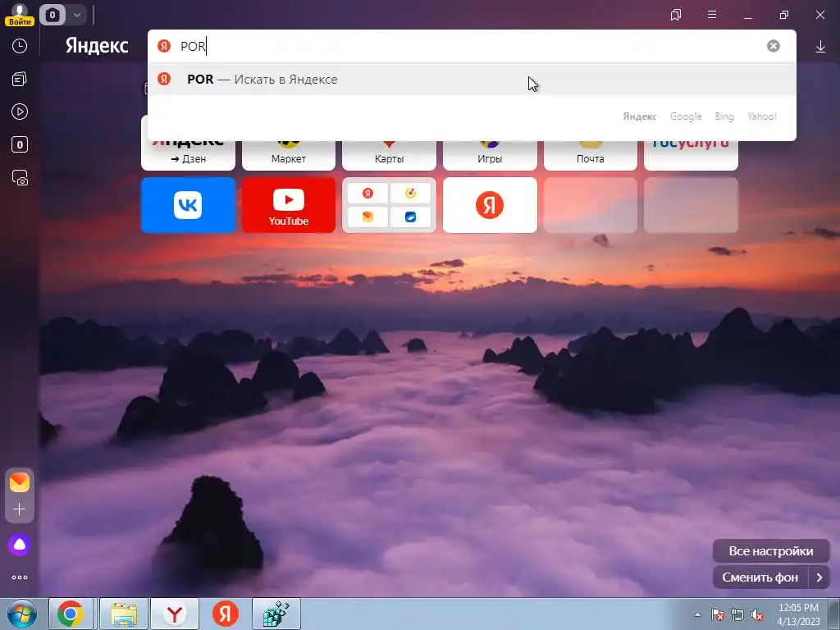Open the registry-cube app on taskbar
This screenshot has height=630, width=840.
(276, 614)
